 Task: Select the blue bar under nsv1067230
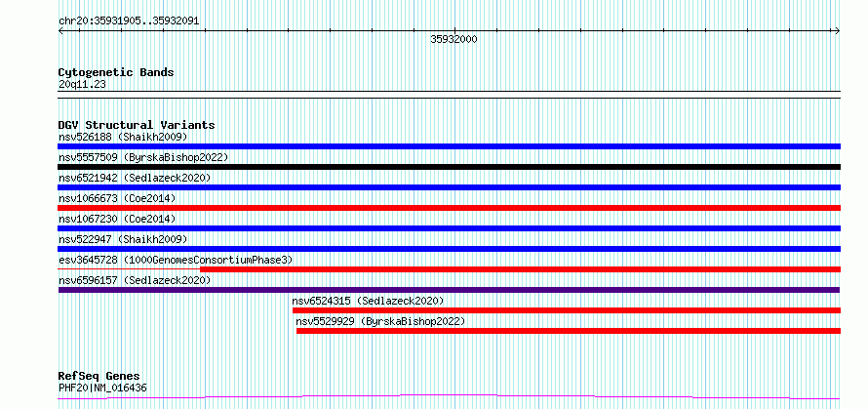coord(449,228)
